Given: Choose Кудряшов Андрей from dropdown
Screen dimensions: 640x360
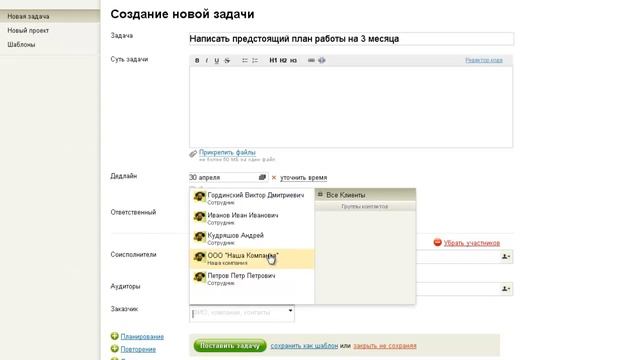Looking at the screenshot, I should pyautogui.click(x=252, y=238).
